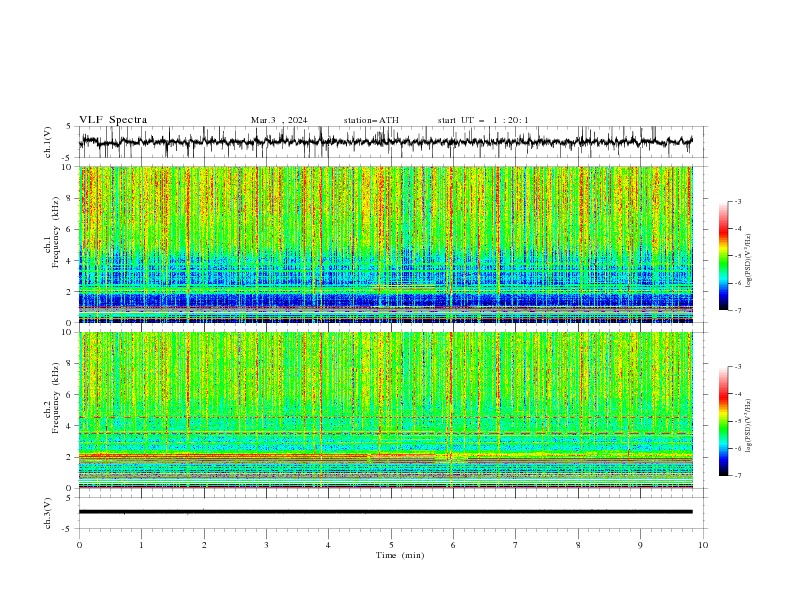792x612 pixels.
Task: Click time axis tick label '10'
Action: tap(703, 545)
